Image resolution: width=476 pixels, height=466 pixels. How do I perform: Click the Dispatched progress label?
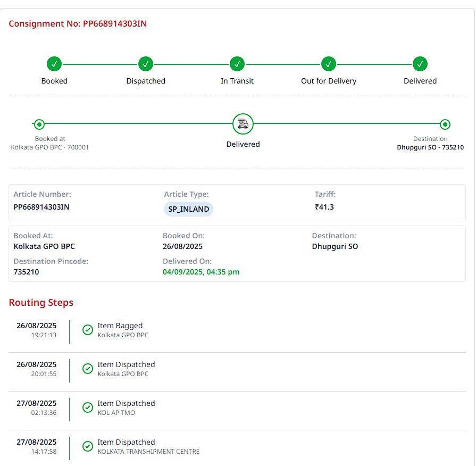(x=146, y=81)
